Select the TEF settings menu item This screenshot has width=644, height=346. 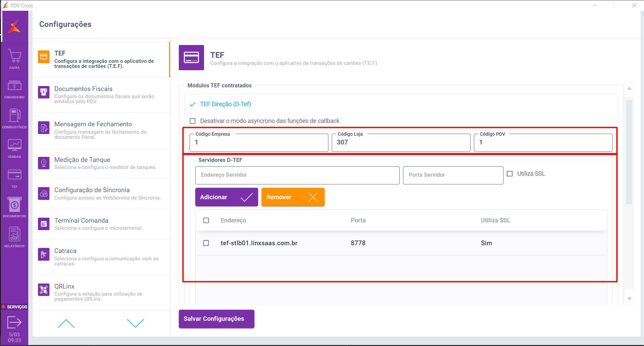101,59
